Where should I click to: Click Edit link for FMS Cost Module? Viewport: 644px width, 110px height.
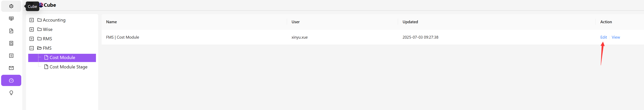[x=603, y=37]
